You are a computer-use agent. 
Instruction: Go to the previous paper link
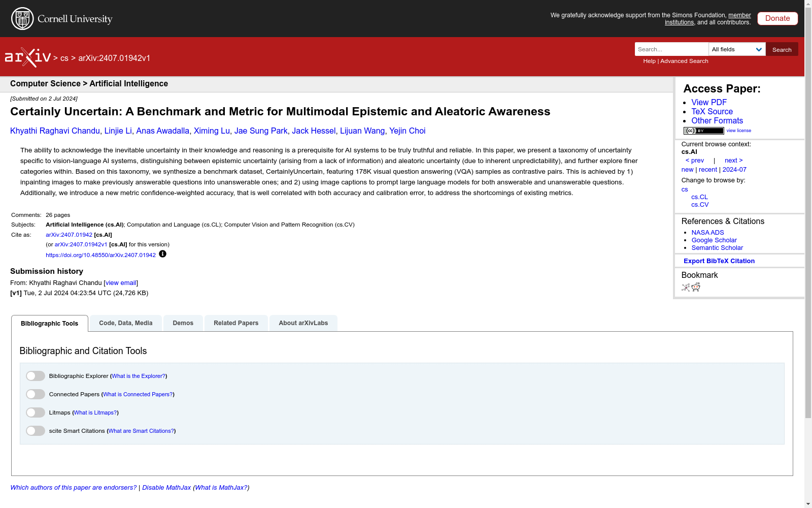pyautogui.click(x=695, y=161)
